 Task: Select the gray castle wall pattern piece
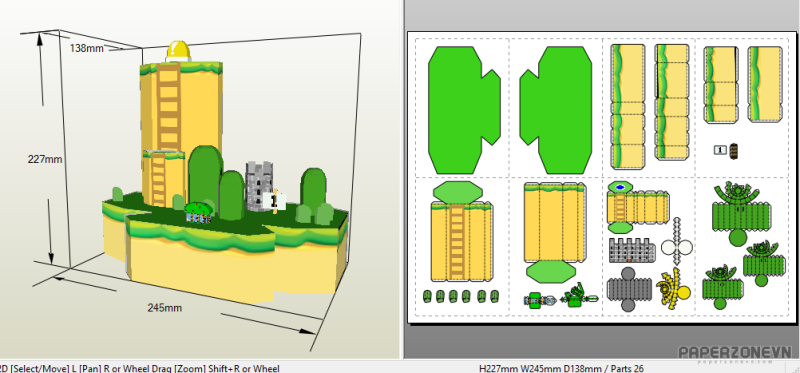click(x=632, y=251)
